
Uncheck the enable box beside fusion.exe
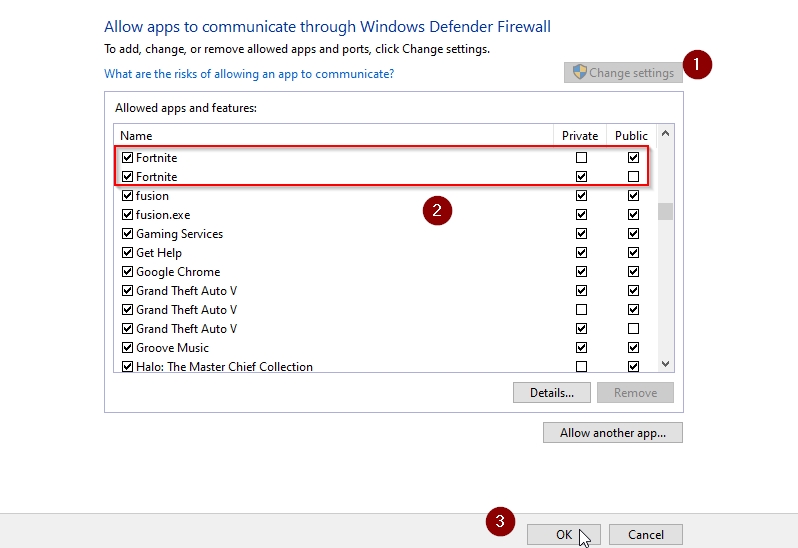tap(127, 215)
